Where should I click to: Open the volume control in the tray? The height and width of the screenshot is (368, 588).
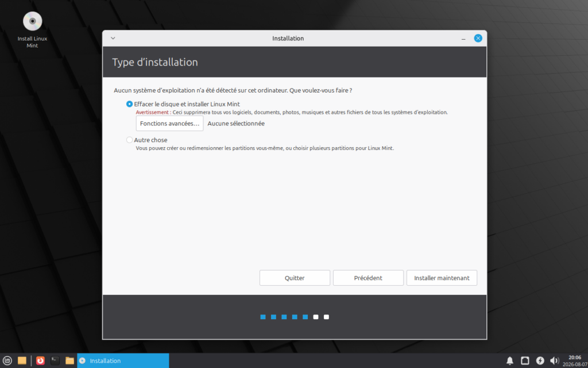tap(554, 361)
